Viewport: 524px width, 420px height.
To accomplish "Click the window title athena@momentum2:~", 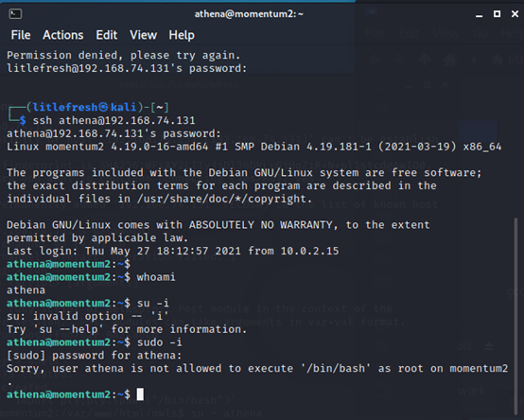I will coord(249,14).
